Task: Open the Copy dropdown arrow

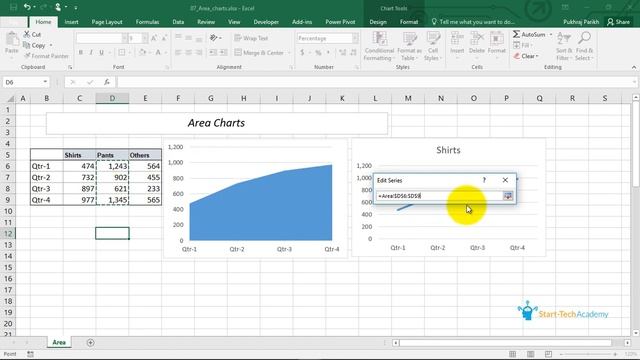Action: [x=51, y=45]
